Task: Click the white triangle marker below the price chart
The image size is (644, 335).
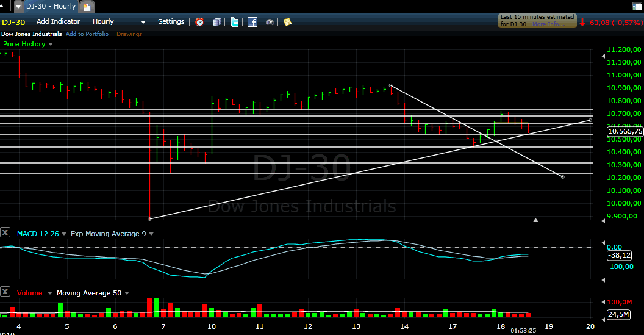Action: click(x=535, y=220)
